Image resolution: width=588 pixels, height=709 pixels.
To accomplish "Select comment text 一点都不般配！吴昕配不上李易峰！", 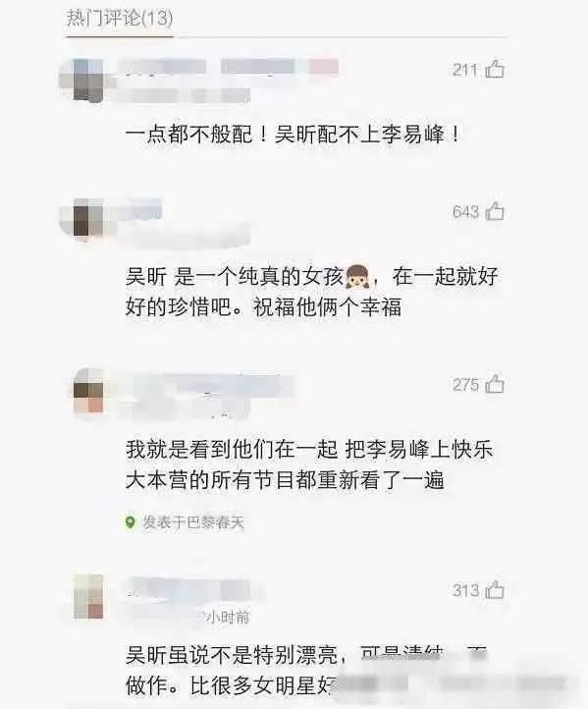I will pyautogui.click(x=293, y=135).
